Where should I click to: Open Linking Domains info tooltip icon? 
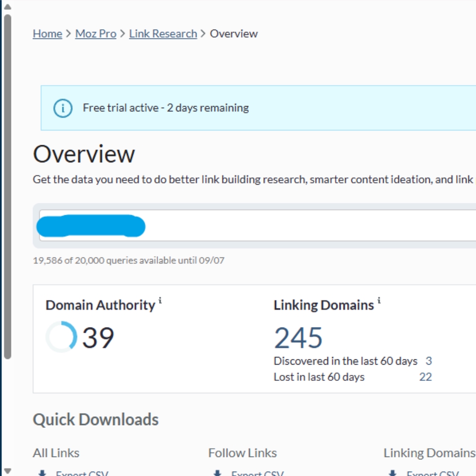[379, 300]
